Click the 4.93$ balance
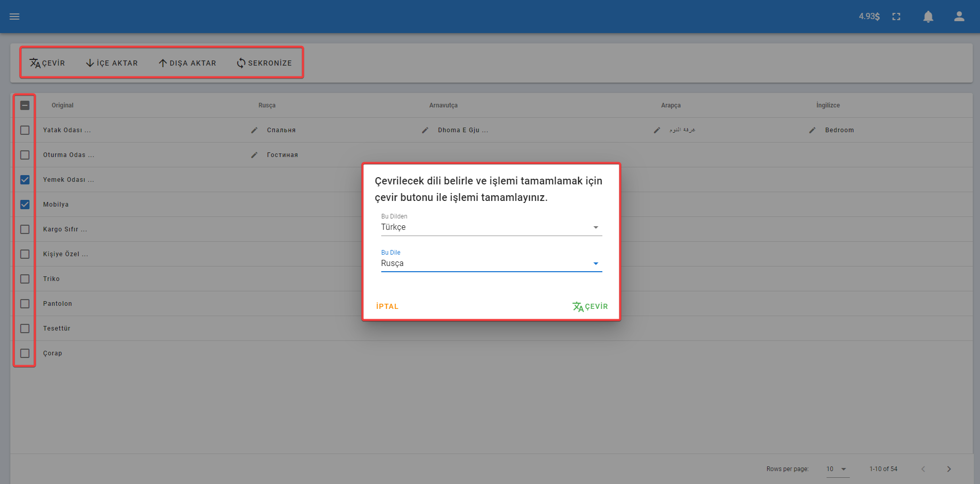Image resolution: width=980 pixels, height=484 pixels. click(x=869, y=17)
